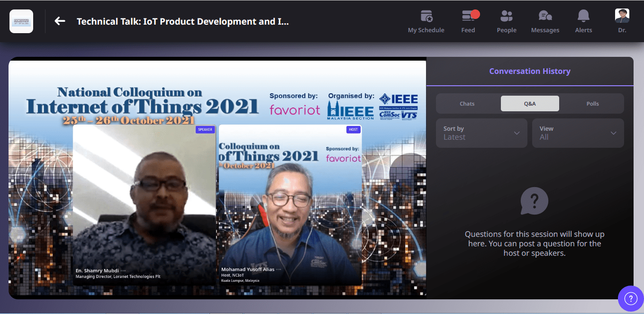Click the 'Kuala Lumpur, Malaysia' location text
This screenshot has width=644, height=314.
coord(240,280)
